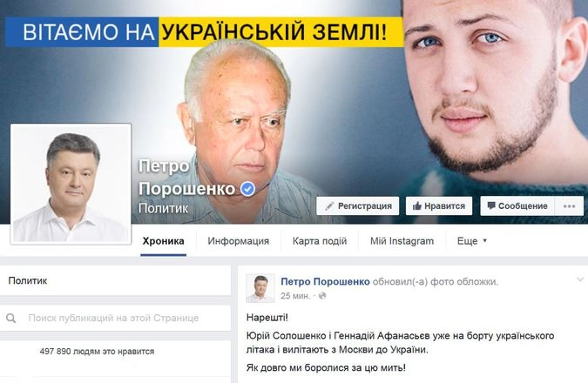Open the Карта подій tab
The image size is (588, 383).
click(x=320, y=241)
